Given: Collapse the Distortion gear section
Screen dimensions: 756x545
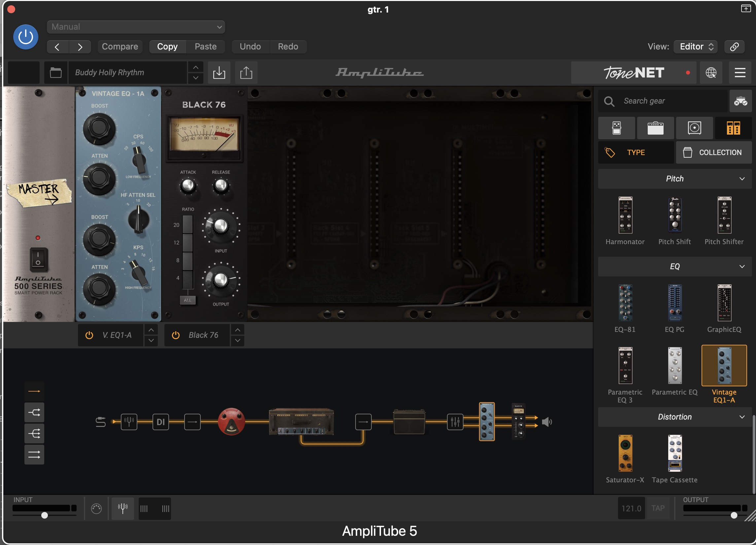Looking at the screenshot, I should tap(675, 417).
